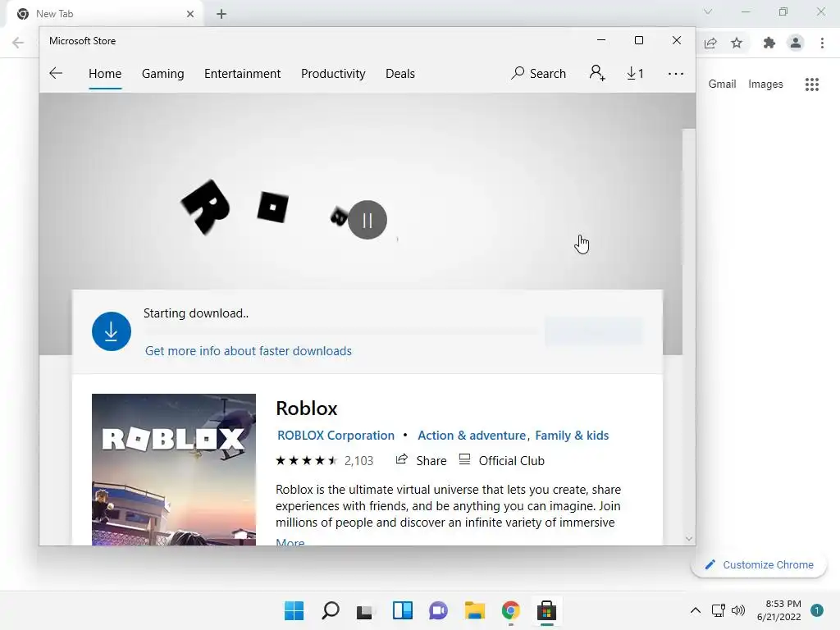840x630 pixels.
Task: Click the Search button in Microsoft Store
Action: pyautogui.click(x=538, y=73)
